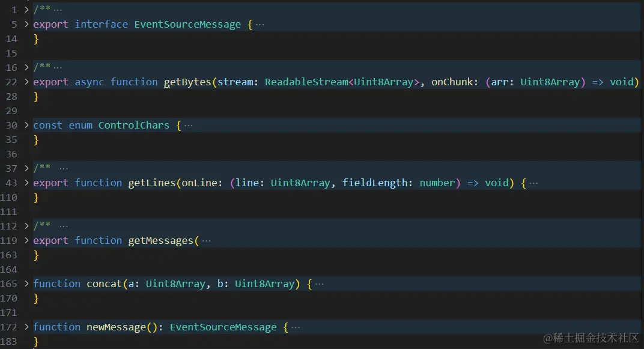The height and width of the screenshot is (349, 644).
Task: Unfold the concat function chevron on line 165
Action: [26, 284]
